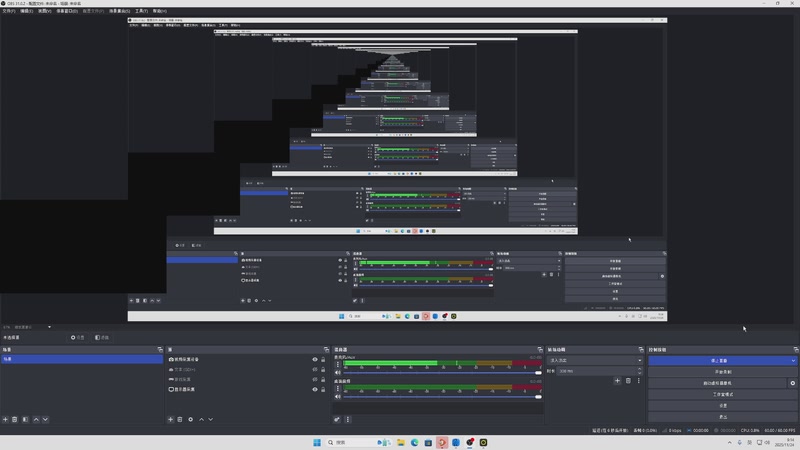Open Mic/Aux channel three-dot options

click(337, 364)
